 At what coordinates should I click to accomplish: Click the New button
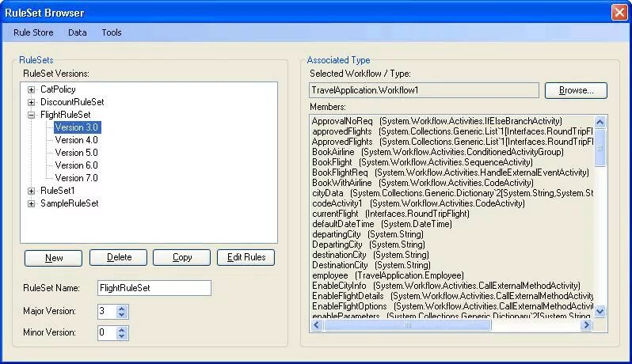[x=53, y=258]
